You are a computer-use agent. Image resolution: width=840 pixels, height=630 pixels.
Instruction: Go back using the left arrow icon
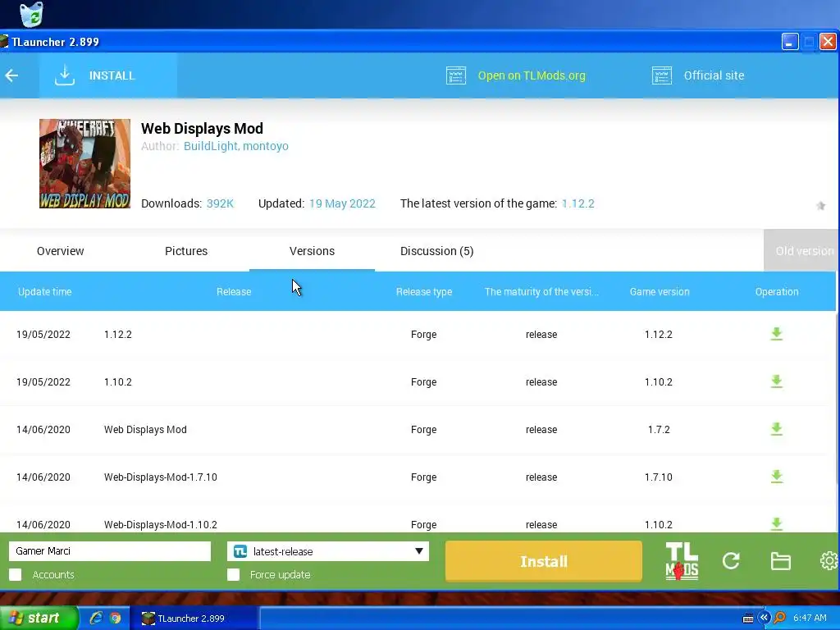[x=11, y=75]
